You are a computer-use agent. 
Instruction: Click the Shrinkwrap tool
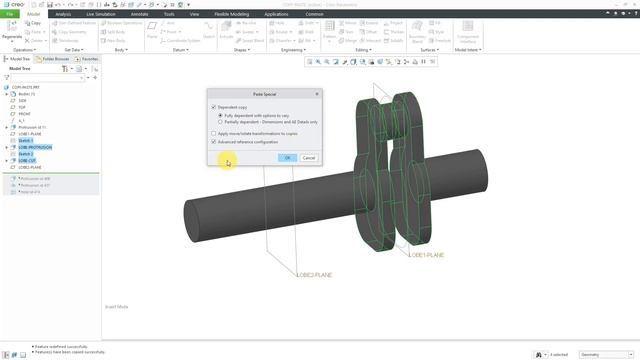pyautogui.click(x=65, y=40)
